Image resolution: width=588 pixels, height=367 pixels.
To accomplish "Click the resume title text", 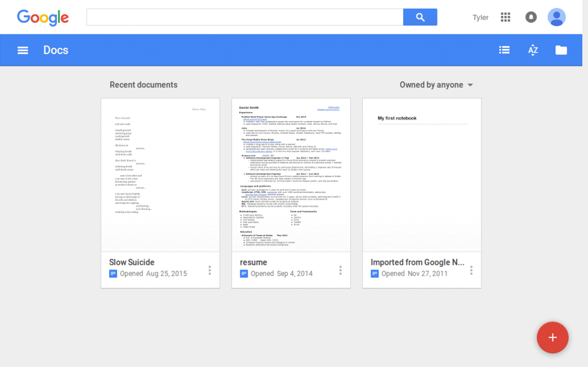I will pos(253,262).
